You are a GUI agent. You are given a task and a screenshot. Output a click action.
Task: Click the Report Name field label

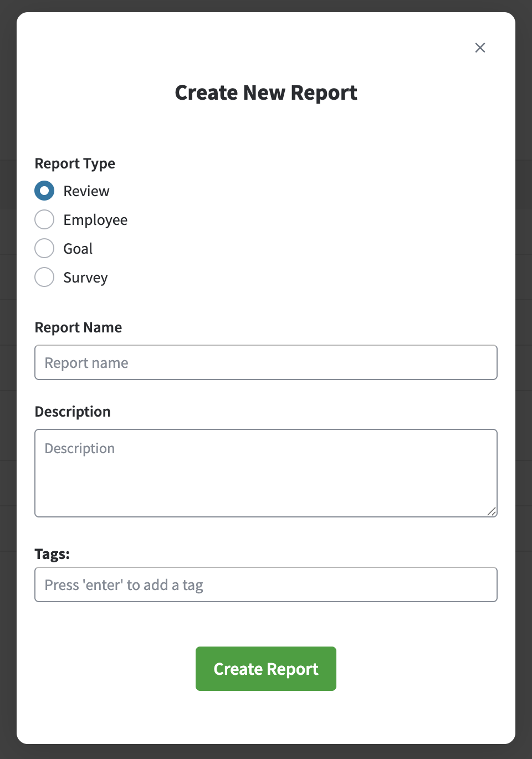pyautogui.click(x=78, y=327)
